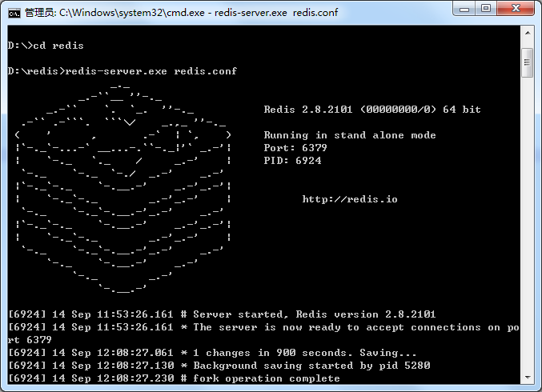Minimize the cmd window
The image size is (542, 392).
point(464,8)
